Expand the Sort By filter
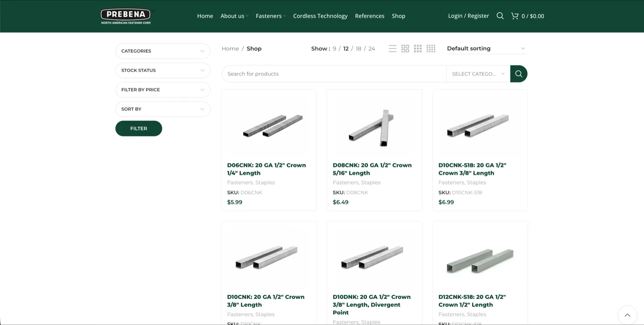This screenshot has height=325, width=644. 163,109
